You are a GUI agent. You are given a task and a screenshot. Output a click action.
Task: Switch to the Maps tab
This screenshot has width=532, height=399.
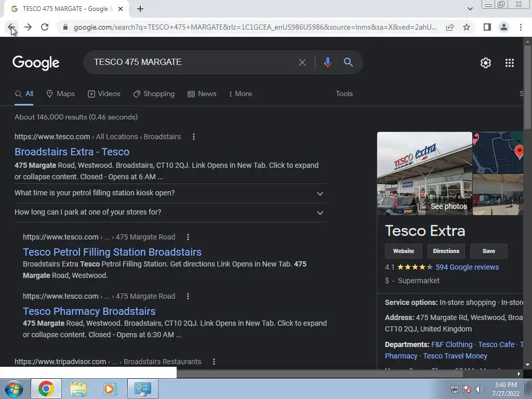coord(60,94)
